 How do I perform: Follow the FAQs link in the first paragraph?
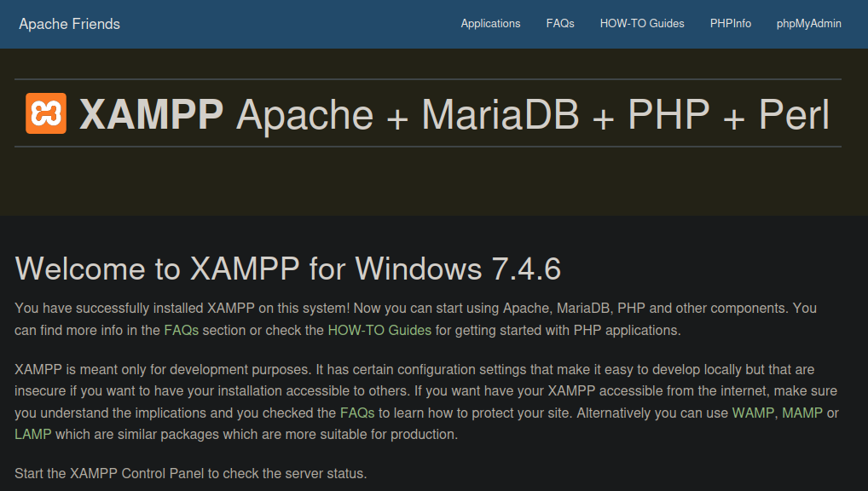pyautogui.click(x=181, y=330)
